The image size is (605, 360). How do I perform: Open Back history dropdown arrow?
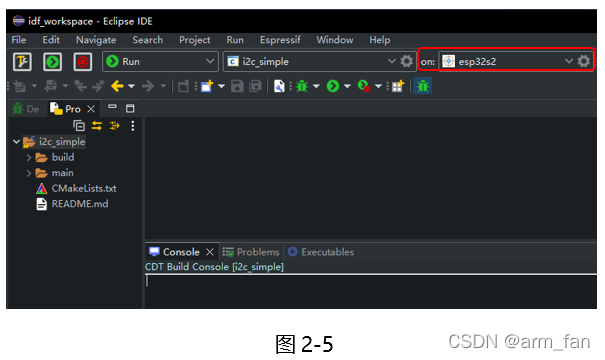[x=132, y=86]
